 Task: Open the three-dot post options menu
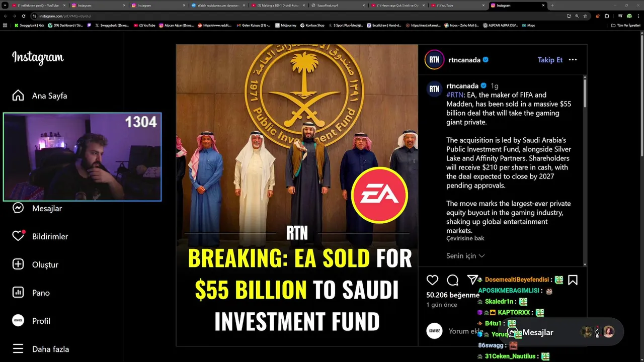point(573,60)
